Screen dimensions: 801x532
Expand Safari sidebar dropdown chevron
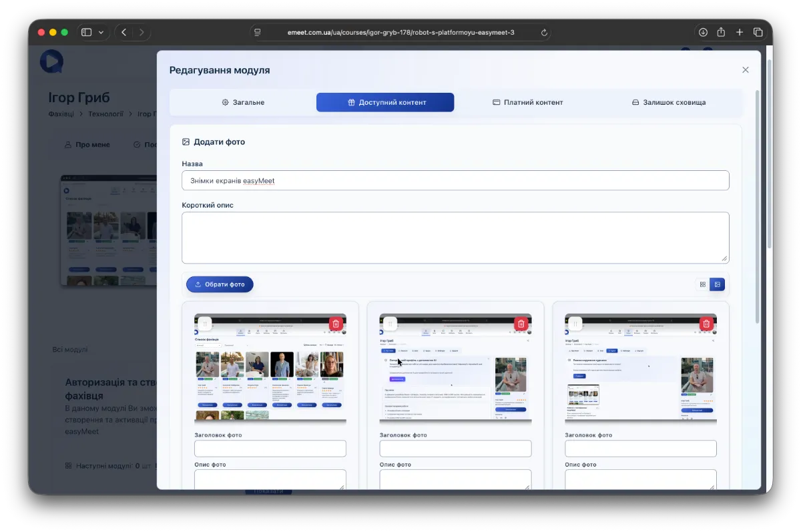(x=101, y=32)
